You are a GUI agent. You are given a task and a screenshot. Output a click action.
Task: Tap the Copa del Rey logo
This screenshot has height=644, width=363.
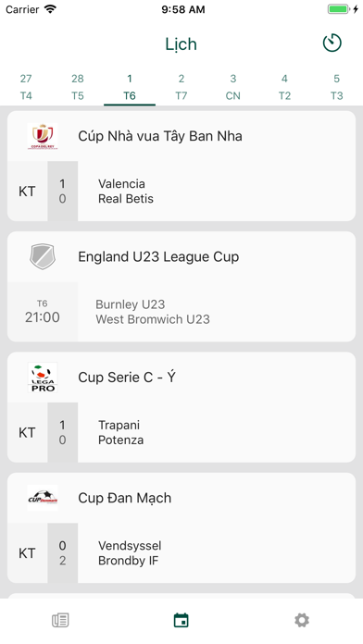tap(43, 136)
